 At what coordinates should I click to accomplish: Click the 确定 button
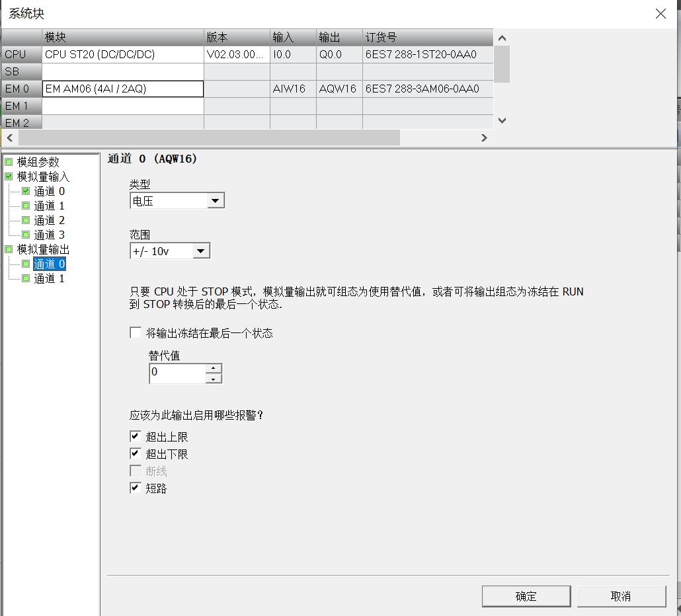coord(526,596)
